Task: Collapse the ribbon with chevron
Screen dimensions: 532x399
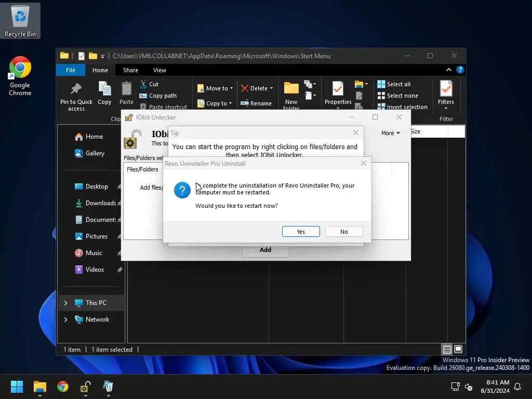Action: [x=448, y=70]
